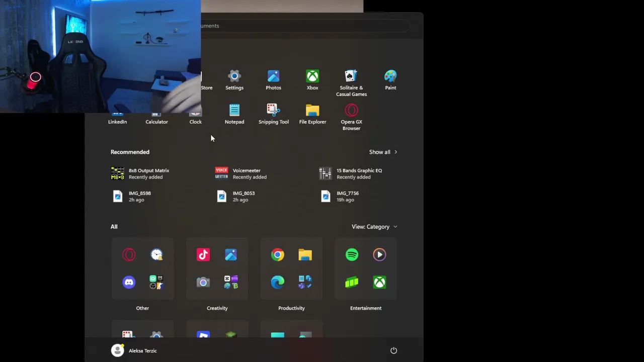644x362 pixels.
Task: Open the Camera app in Creativity
Action: click(x=203, y=283)
